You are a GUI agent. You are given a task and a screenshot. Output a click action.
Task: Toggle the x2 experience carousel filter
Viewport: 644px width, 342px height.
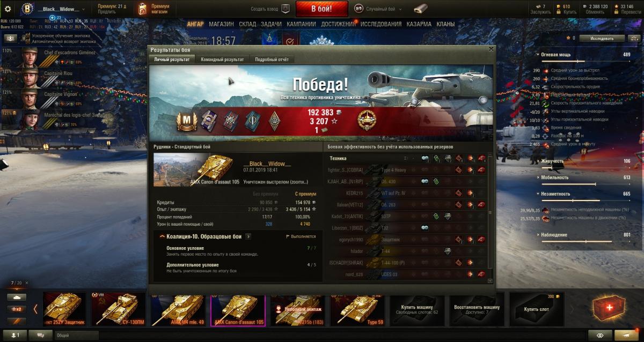[x=16, y=309]
